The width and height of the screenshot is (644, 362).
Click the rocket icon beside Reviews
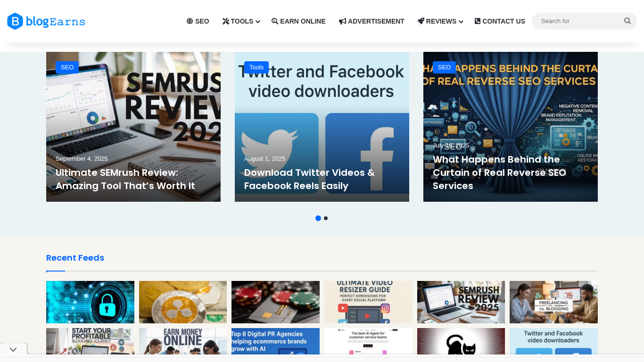point(421,21)
